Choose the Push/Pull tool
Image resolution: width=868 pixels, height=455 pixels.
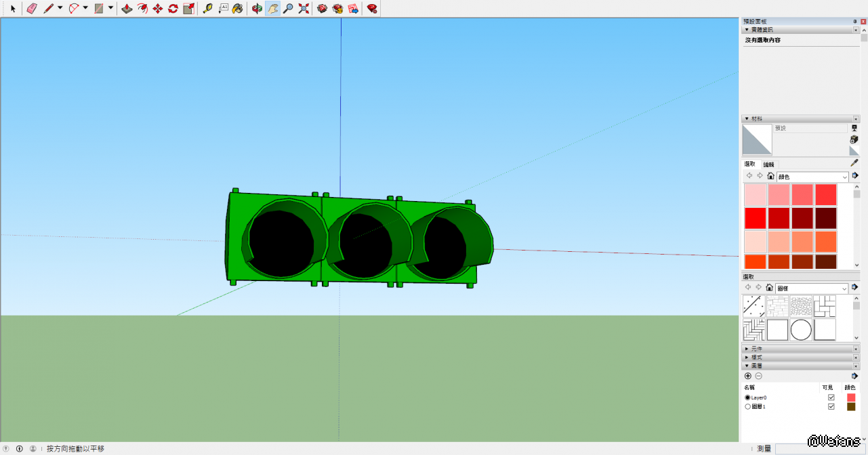[x=127, y=9]
